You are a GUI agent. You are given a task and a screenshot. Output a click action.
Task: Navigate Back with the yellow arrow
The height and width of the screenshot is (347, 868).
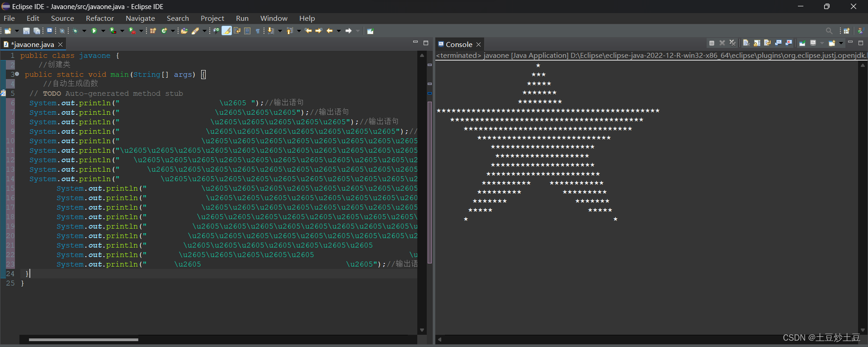click(330, 31)
